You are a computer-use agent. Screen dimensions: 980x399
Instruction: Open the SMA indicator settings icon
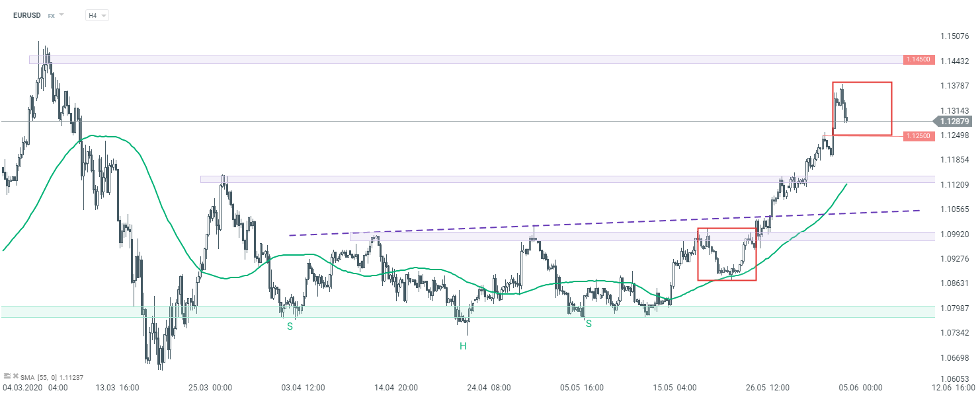click(x=7, y=377)
